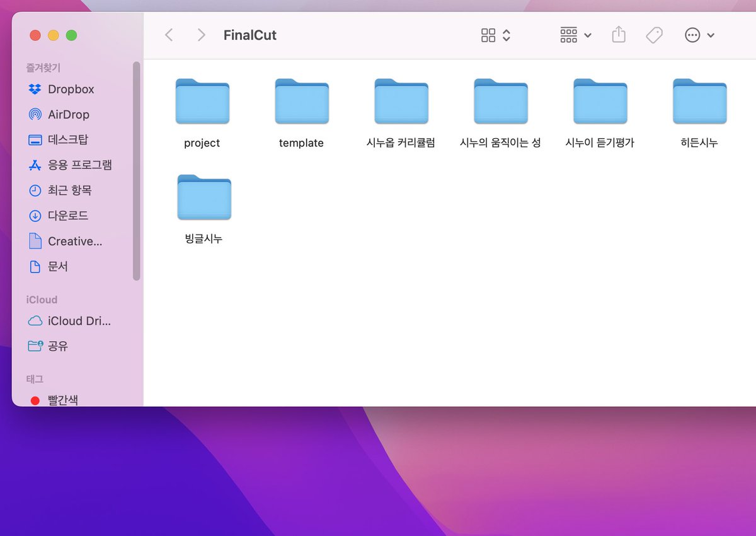This screenshot has width=756, height=536.
Task: Select the 빙글시누 folder
Action: tap(204, 209)
